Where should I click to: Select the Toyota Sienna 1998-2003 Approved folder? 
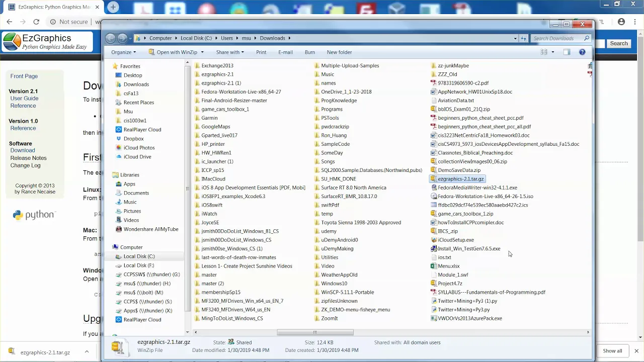361,223
